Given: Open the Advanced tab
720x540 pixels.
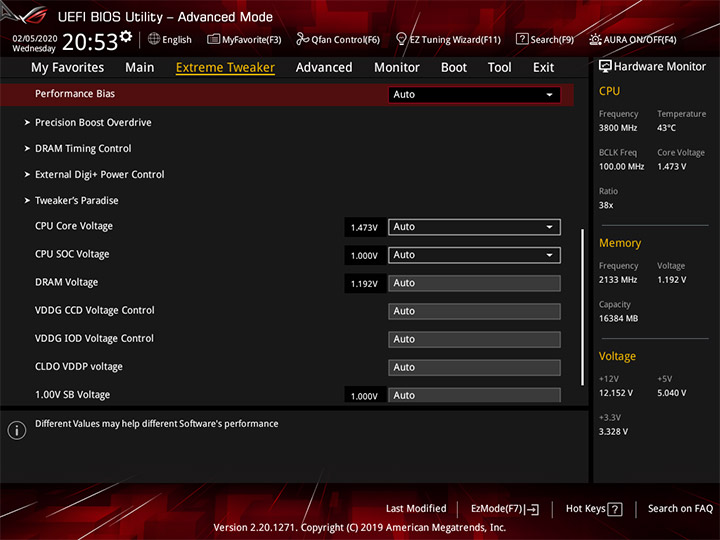Looking at the screenshot, I should [324, 68].
